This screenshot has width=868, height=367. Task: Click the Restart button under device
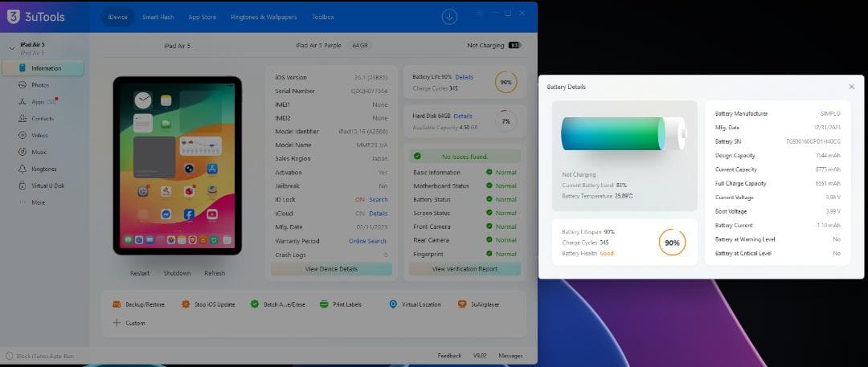(140, 274)
